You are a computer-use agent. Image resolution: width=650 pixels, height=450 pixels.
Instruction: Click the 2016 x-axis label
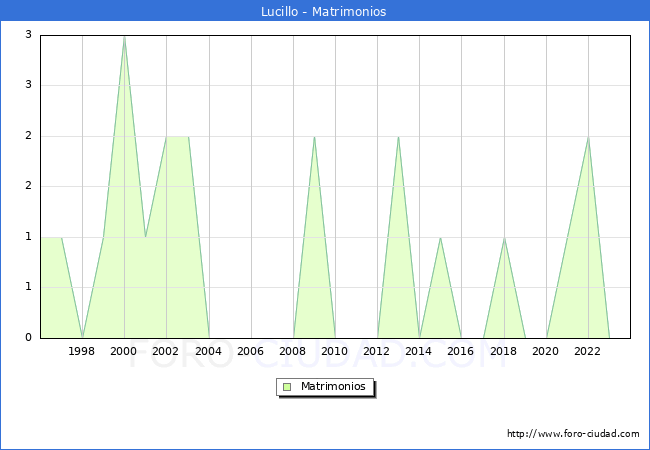tap(461, 351)
